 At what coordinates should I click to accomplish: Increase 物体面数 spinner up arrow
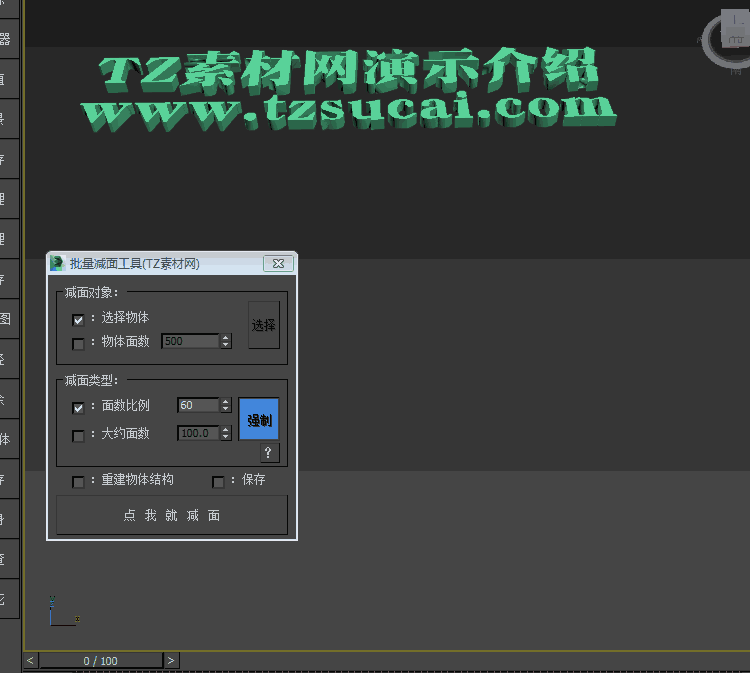[x=226, y=338]
